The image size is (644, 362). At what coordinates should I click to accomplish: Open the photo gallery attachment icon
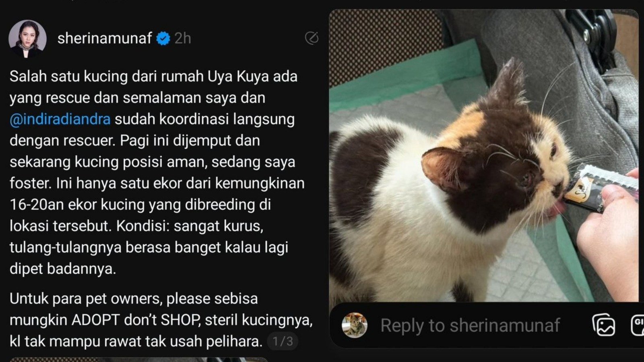[603, 325]
